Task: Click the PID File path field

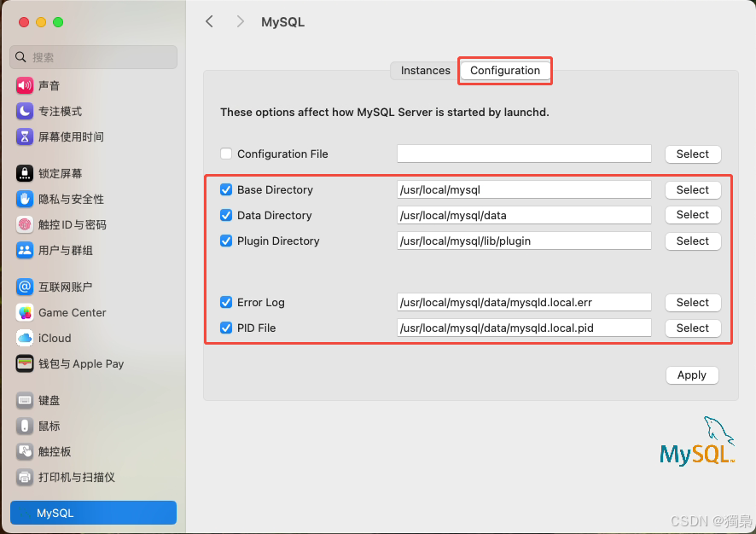Action: [x=524, y=328]
